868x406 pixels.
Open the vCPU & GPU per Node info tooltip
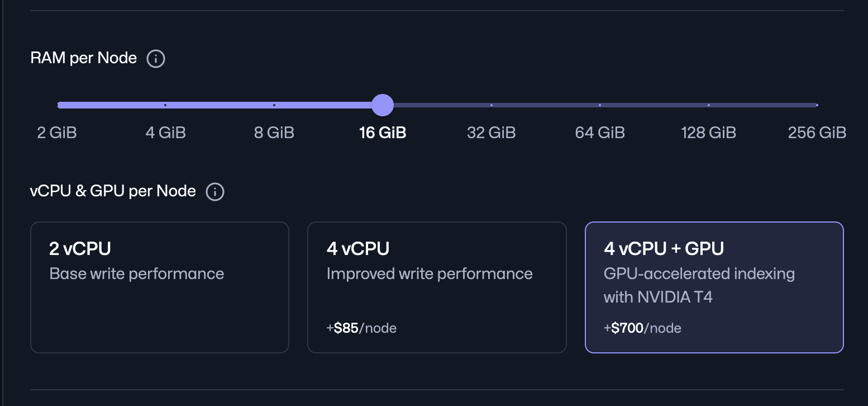tap(215, 191)
